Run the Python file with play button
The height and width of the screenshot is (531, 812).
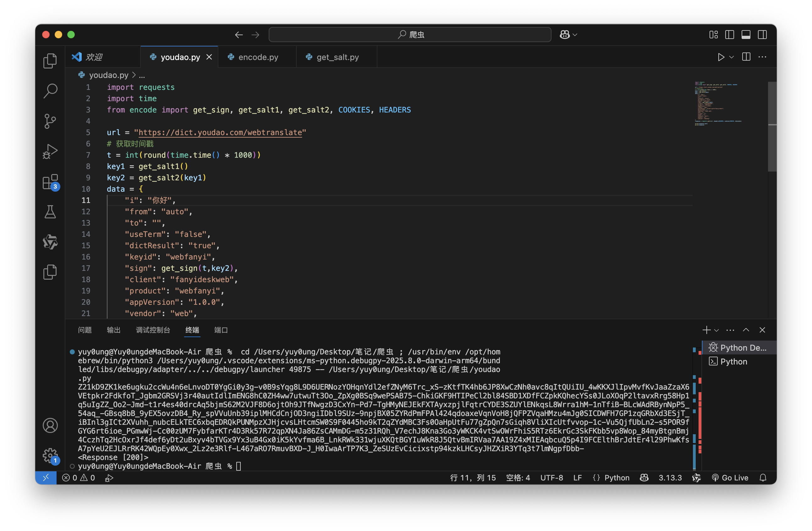[x=721, y=57]
